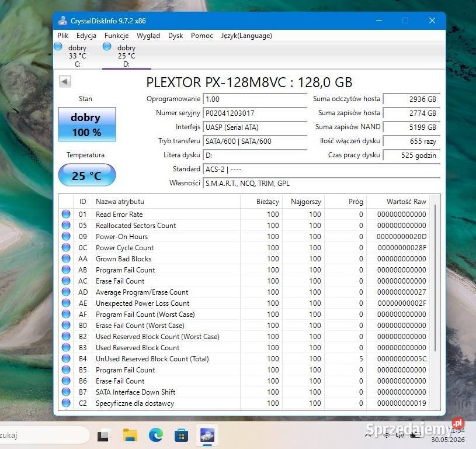Click the Standard field ACS-2
This screenshot has width=476, height=449.
click(321, 169)
